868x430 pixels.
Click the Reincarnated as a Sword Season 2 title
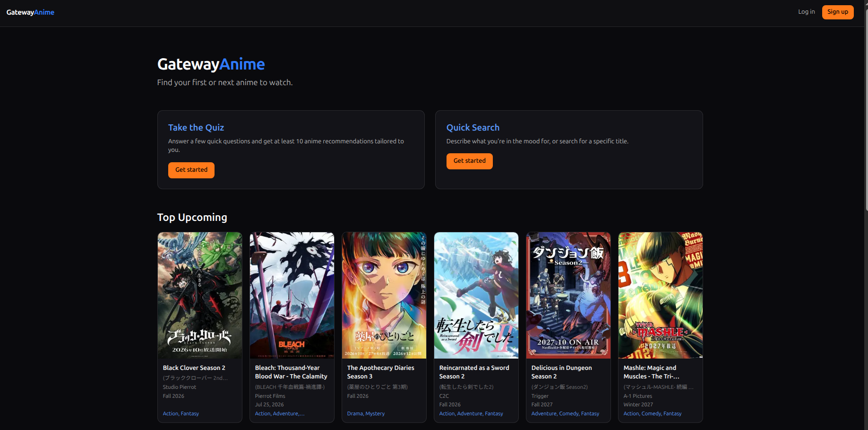click(474, 372)
